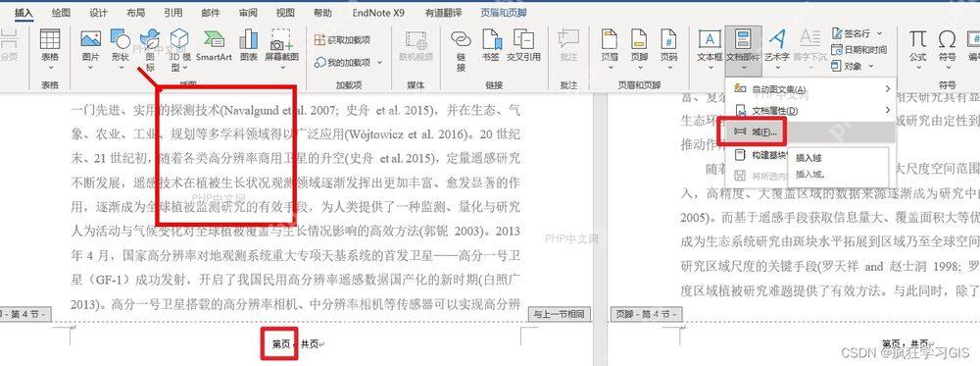
Task: Insert a hyperlink with 链接
Action: click(461, 50)
